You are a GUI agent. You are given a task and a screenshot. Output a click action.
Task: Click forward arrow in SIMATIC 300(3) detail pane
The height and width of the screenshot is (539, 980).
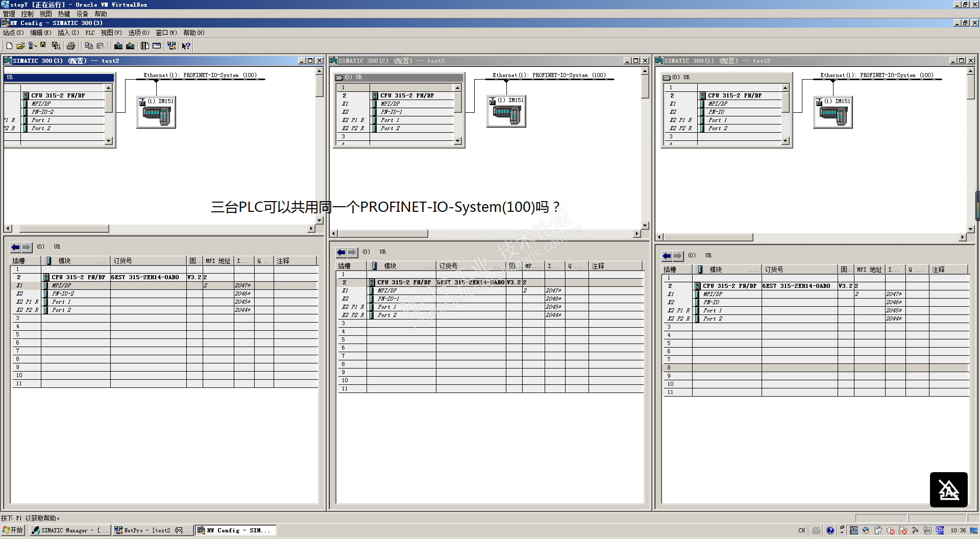[27, 248]
